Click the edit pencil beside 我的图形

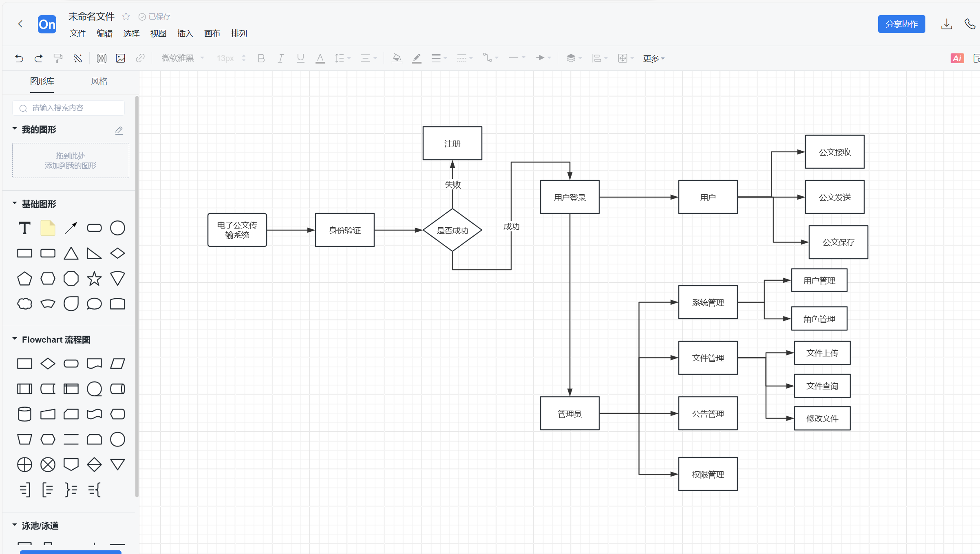119,130
